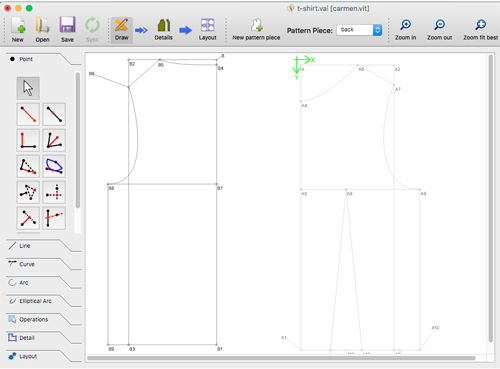The image size is (500, 369).
Task: Click the Zoom fit best icon
Action: click(x=480, y=30)
